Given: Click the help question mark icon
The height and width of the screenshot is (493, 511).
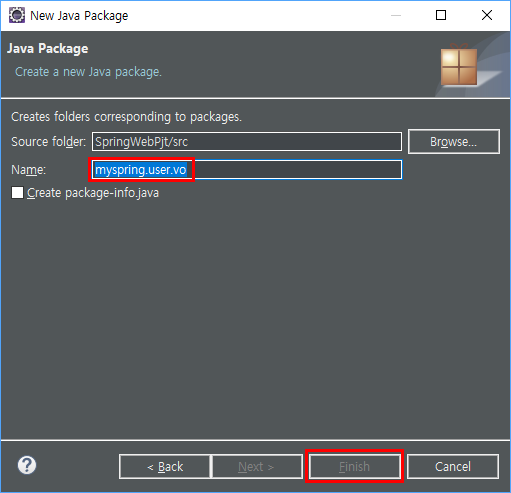Looking at the screenshot, I should coord(27,465).
